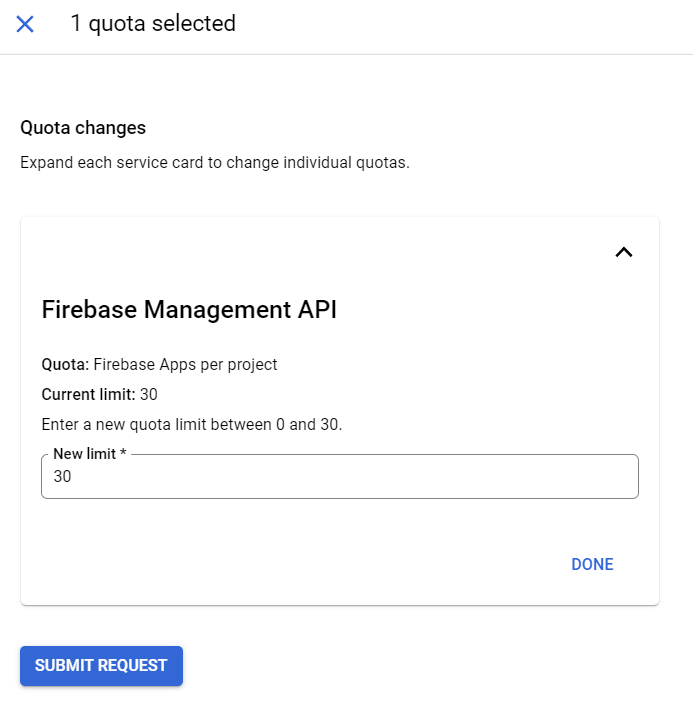
Task: Click the DONE button
Action: click(592, 564)
